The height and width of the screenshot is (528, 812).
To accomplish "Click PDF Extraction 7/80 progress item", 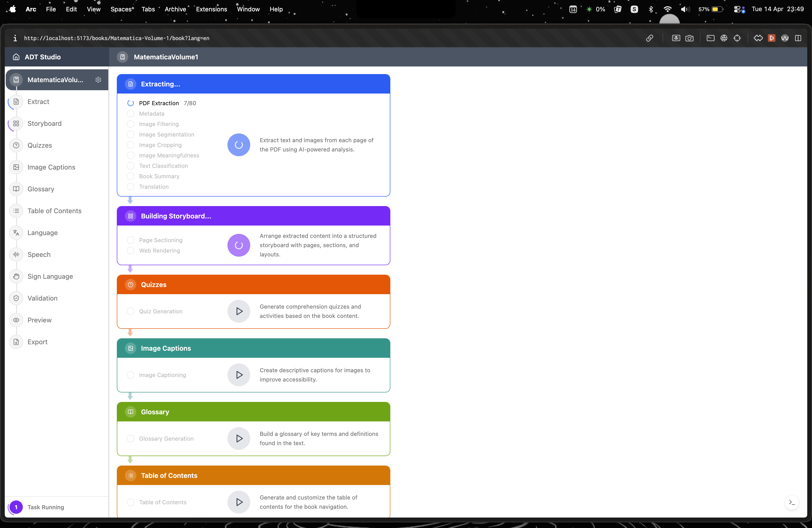I will pos(161,103).
